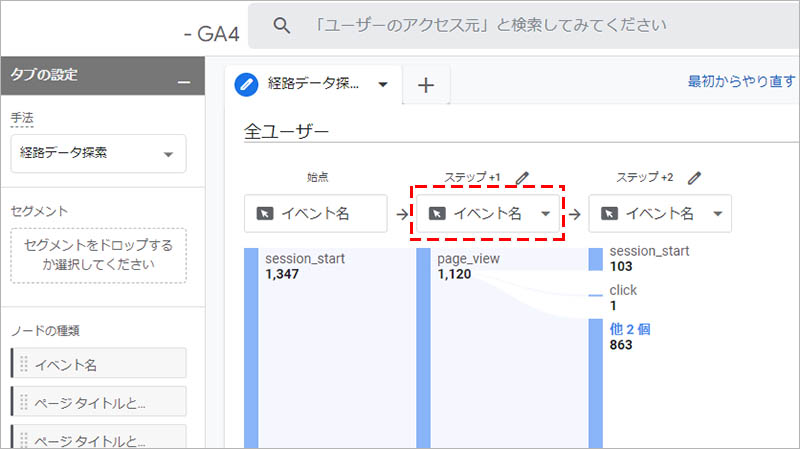800x449 pixels.
Task: Open ステップ +2 イベント名 dropdown
Action: tap(717, 213)
